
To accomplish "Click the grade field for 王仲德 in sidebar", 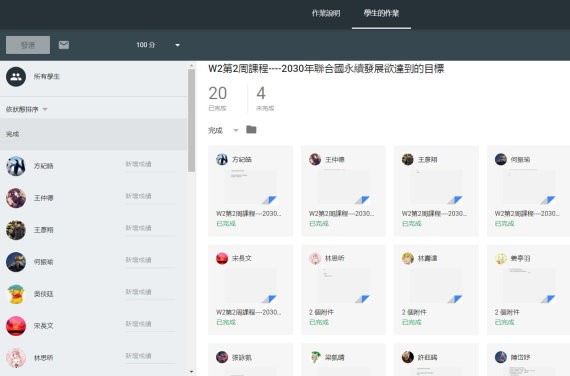I will (150, 197).
